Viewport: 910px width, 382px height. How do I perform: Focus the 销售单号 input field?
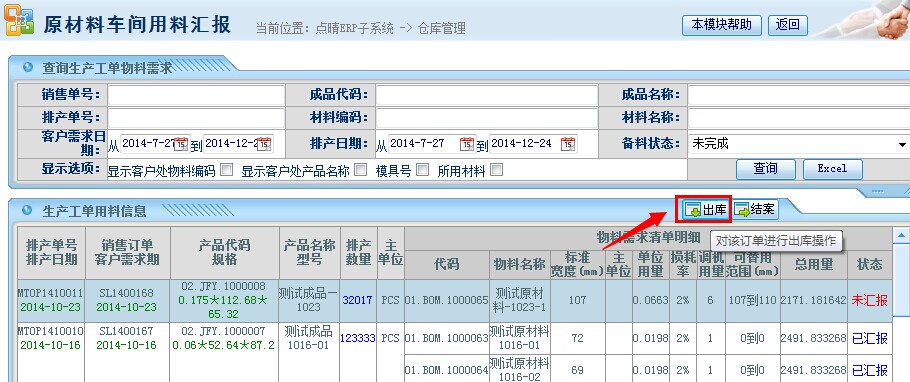(196, 95)
